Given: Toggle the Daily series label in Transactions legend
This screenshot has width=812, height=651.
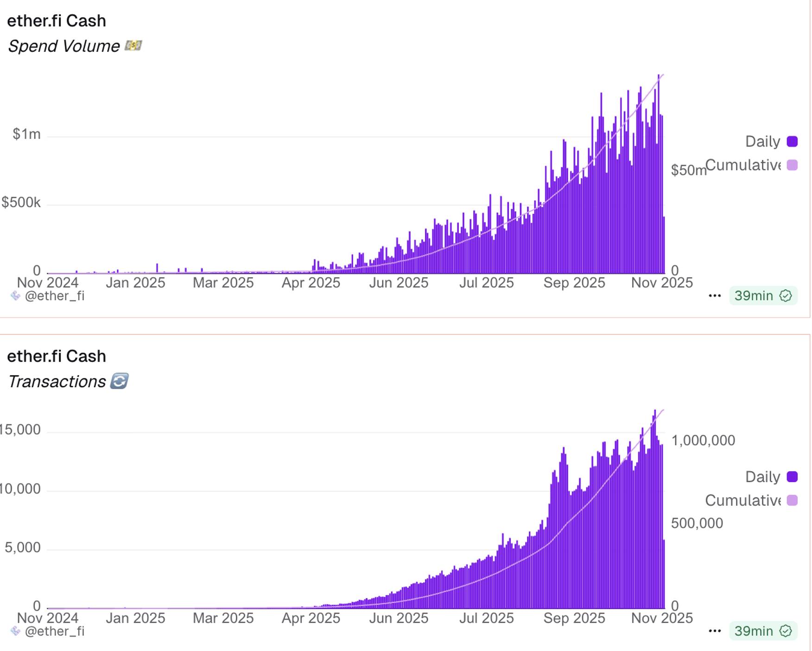Looking at the screenshot, I should pyautogui.click(x=762, y=477).
